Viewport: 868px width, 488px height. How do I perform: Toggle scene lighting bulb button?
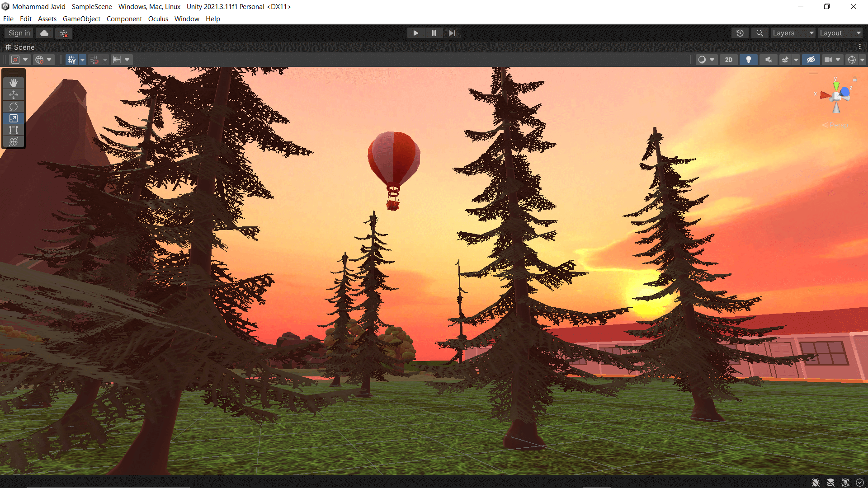click(749, 60)
